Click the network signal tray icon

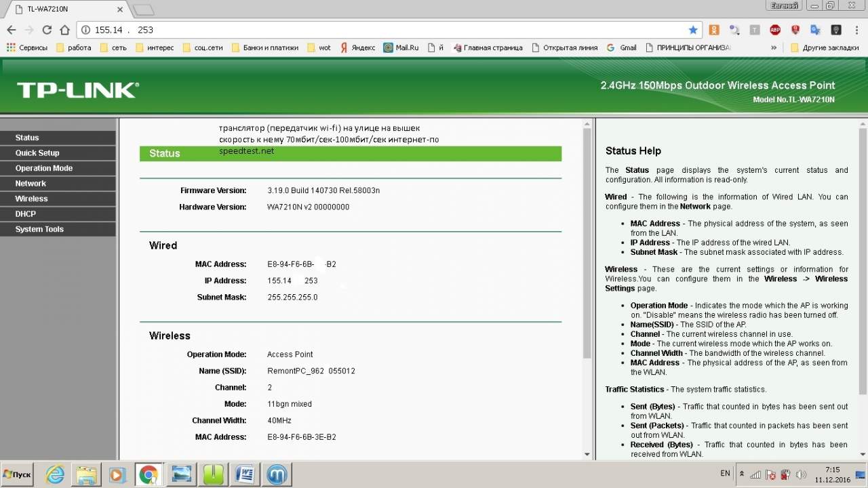[756, 474]
